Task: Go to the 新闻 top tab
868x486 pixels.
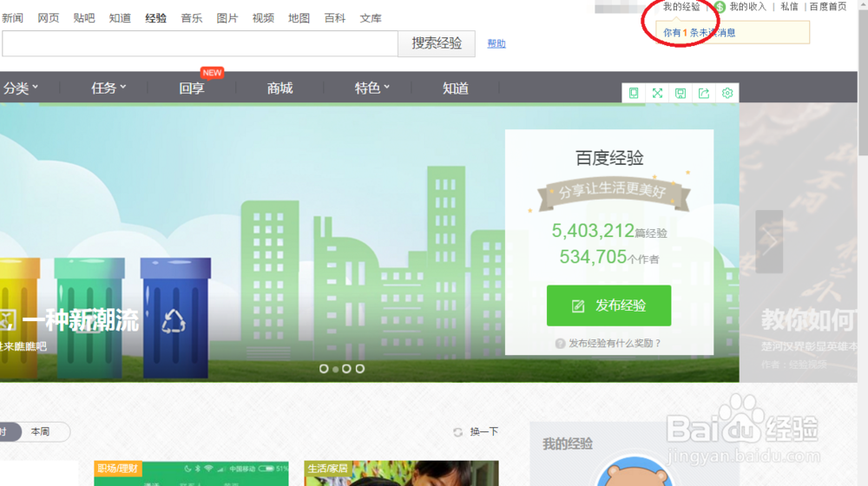Action: [x=12, y=18]
